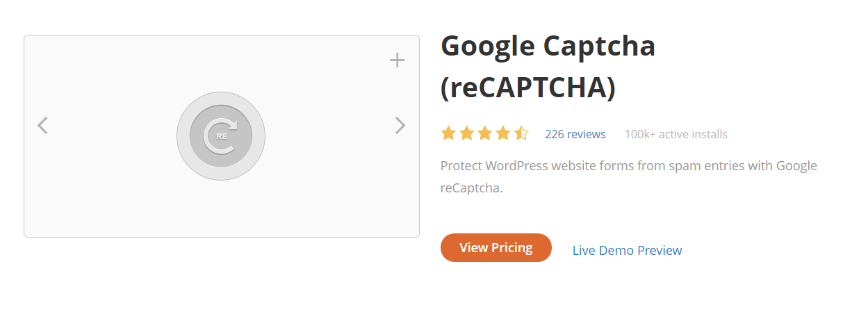Go to the previous gallery slide
The height and width of the screenshot is (332, 868).
coord(43,126)
